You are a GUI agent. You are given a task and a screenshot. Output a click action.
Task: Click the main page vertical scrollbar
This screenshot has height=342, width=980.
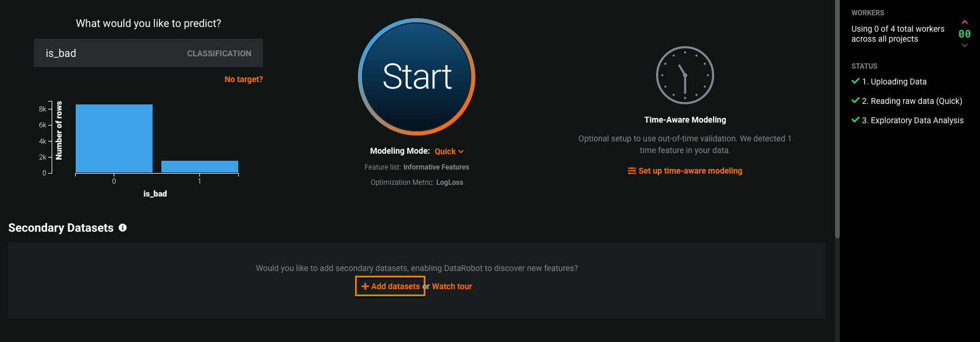[837, 118]
